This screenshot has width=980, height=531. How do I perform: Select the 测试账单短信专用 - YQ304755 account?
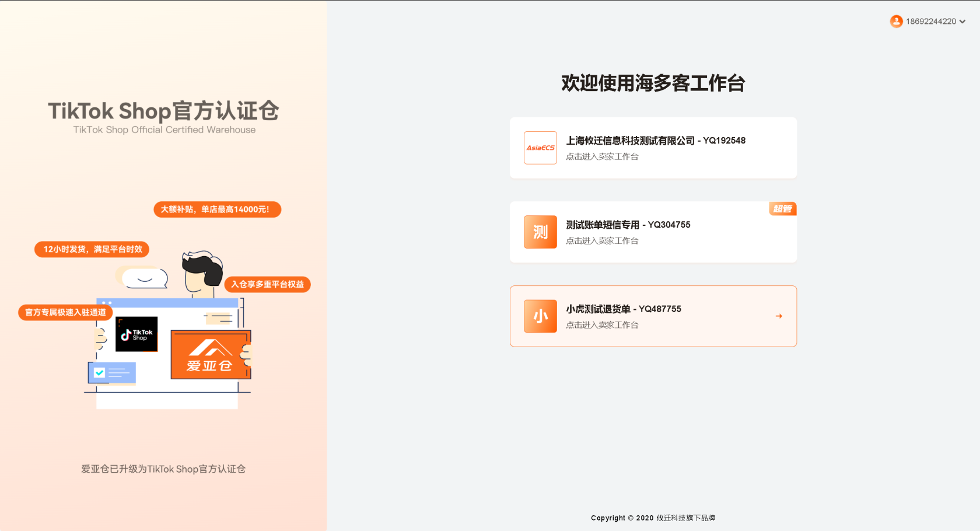coord(628,225)
